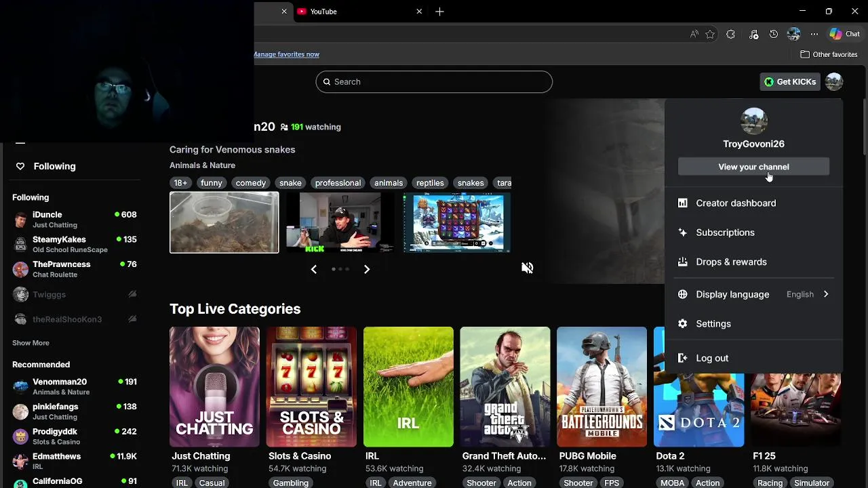This screenshot has width=868, height=488.
Task: Open the Copilot Chat button
Action: point(845,34)
